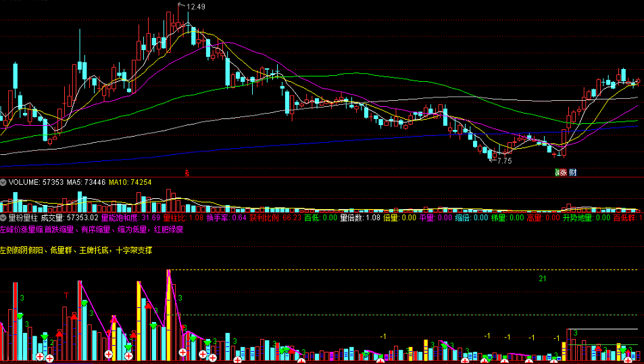The height and width of the screenshot is (364, 644).
Task: Click the red S marker below chart
Action: pyautogui.click(x=187, y=173)
